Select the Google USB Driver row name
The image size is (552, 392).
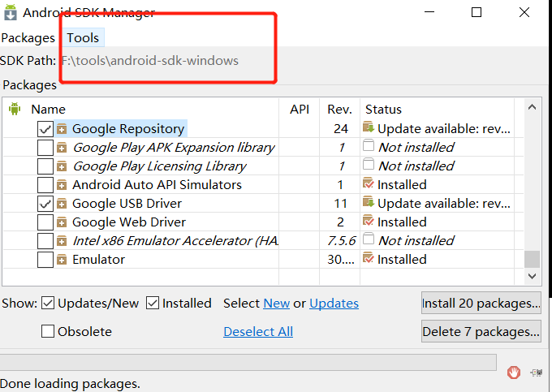coord(127,204)
